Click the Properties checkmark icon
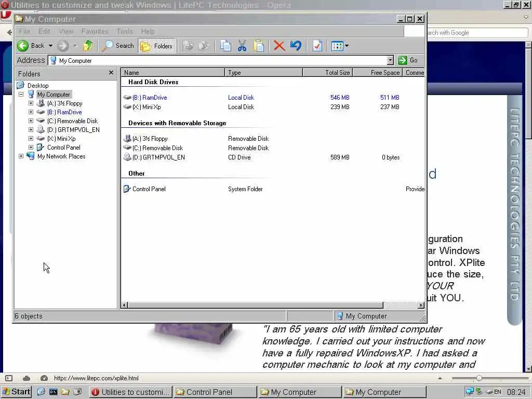Viewport: 532px width, 399px height. [317, 46]
